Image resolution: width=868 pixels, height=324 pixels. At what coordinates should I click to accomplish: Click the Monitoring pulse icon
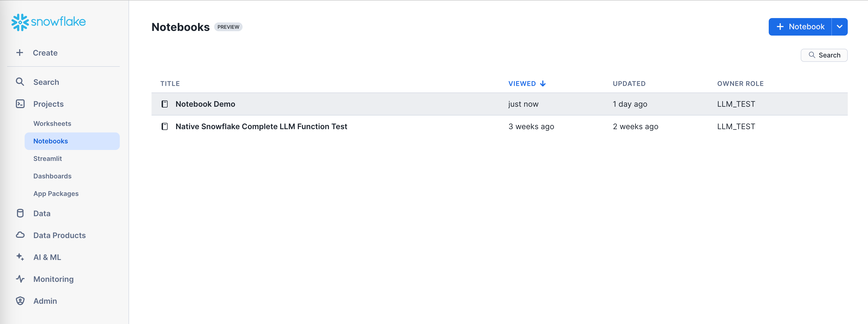(20, 279)
